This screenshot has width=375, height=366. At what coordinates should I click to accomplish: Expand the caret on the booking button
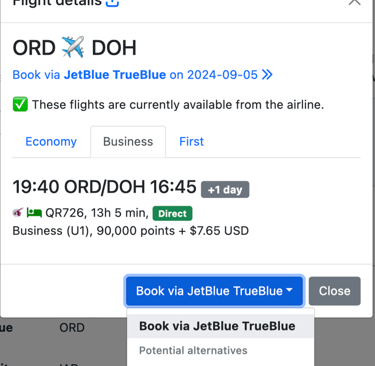(289, 290)
